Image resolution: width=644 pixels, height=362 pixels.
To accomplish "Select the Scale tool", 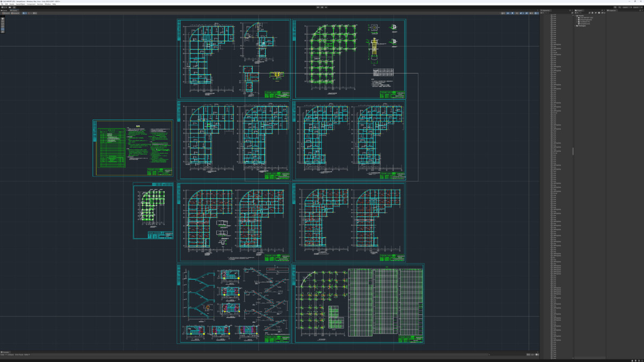I will (x=3, y=27).
